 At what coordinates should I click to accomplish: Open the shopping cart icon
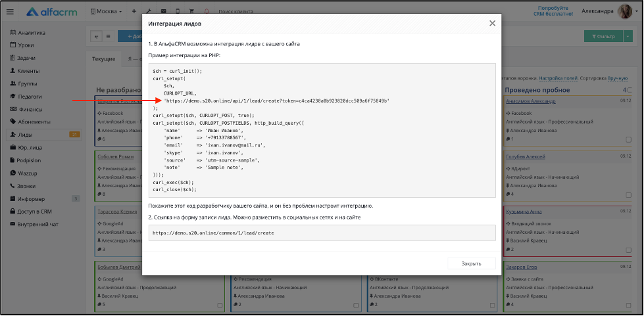click(191, 11)
